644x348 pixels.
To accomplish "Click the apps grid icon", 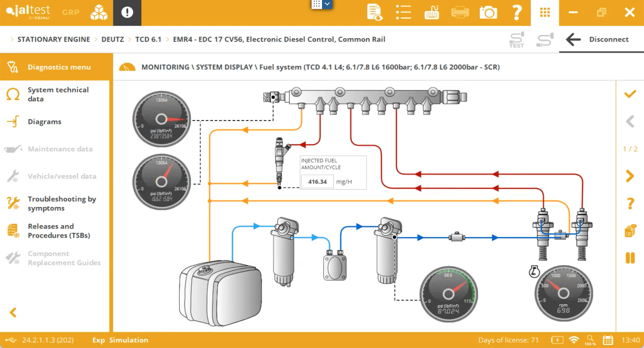I will pos(545,12).
